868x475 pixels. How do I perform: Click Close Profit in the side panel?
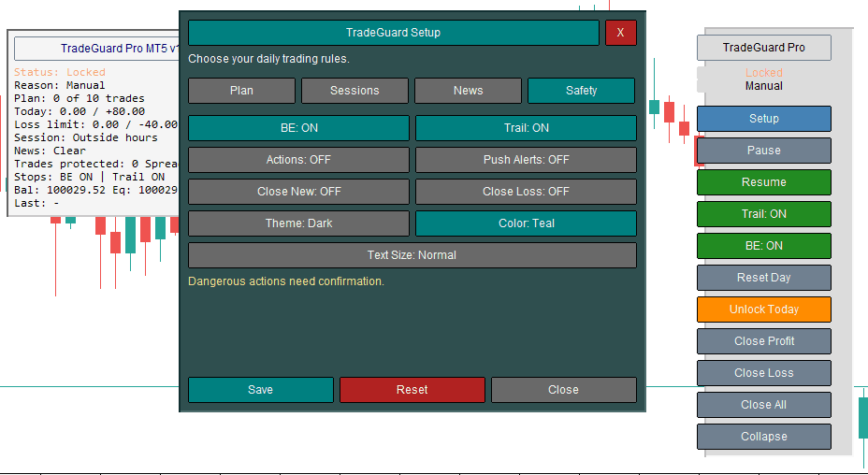tap(764, 341)
